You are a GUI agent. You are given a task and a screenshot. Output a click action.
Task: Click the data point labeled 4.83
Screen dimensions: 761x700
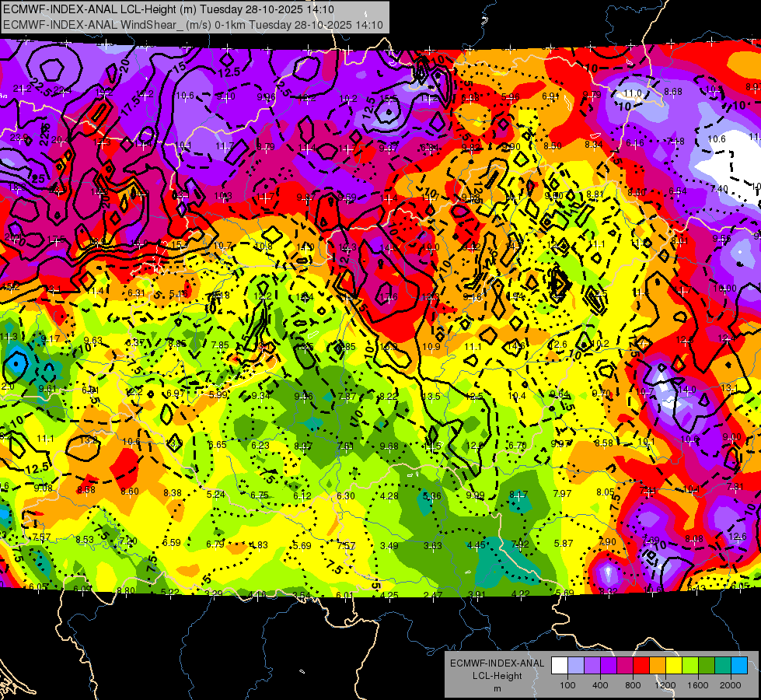point(258,545)
